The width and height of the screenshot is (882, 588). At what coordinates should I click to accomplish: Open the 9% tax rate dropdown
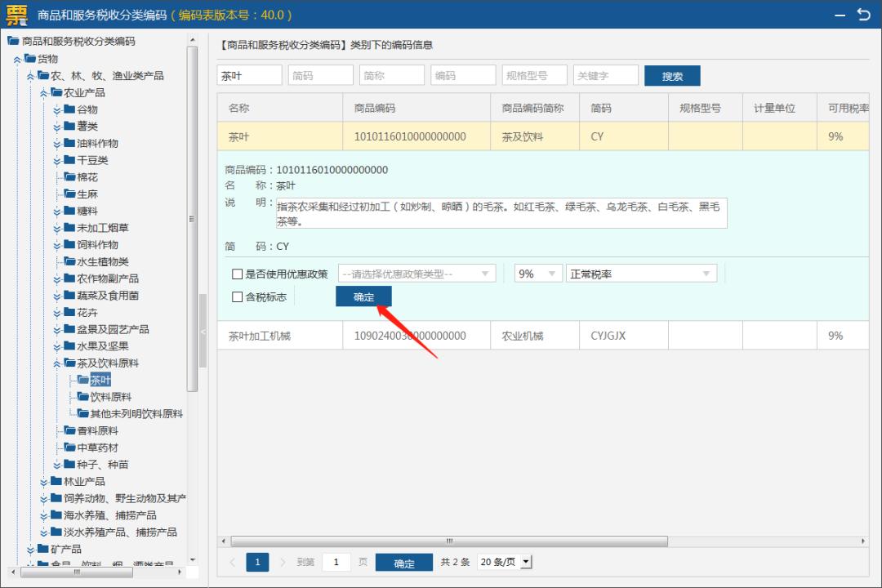536,274
